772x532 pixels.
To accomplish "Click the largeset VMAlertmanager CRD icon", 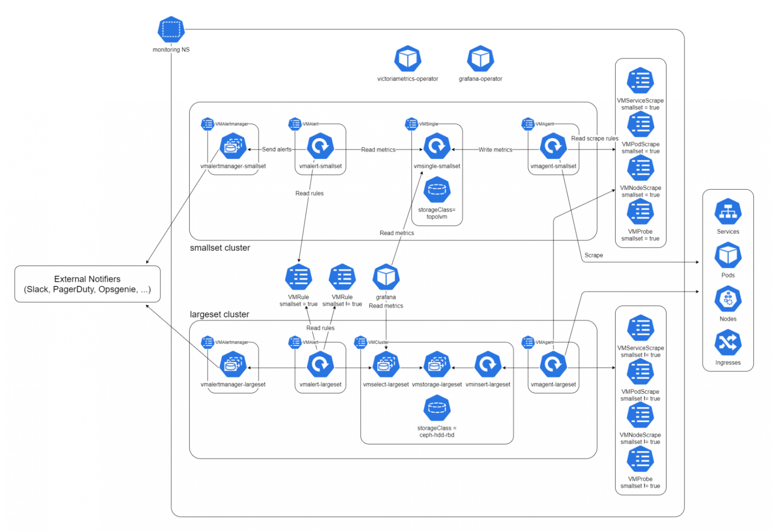I will point(207,342).
